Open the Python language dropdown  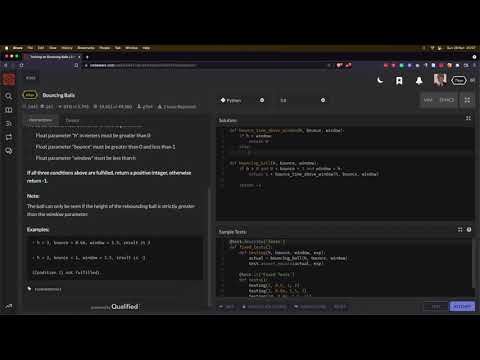pyautogui.click(x=242, y=100)
